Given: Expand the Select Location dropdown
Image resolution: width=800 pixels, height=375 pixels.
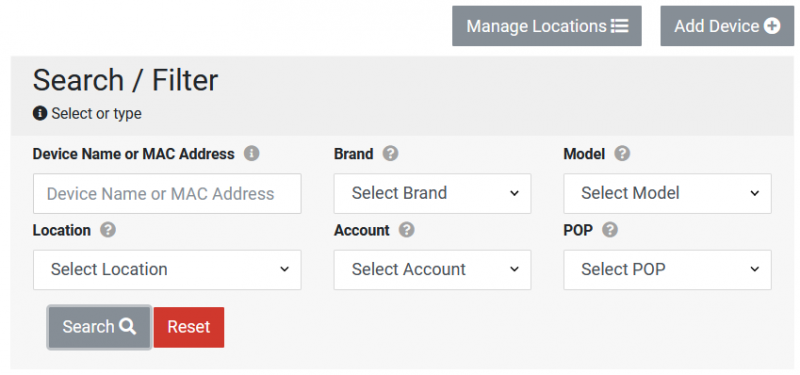Looking at the screenshot, I should coord(167,269).
